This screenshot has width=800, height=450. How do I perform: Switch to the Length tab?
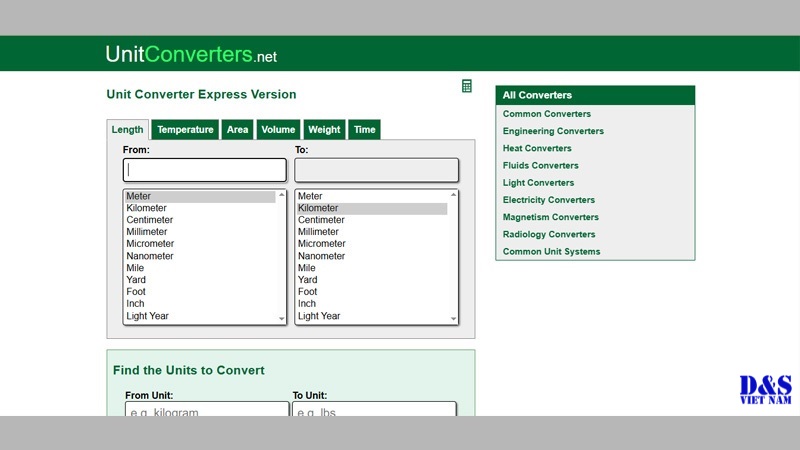[128, 130]
